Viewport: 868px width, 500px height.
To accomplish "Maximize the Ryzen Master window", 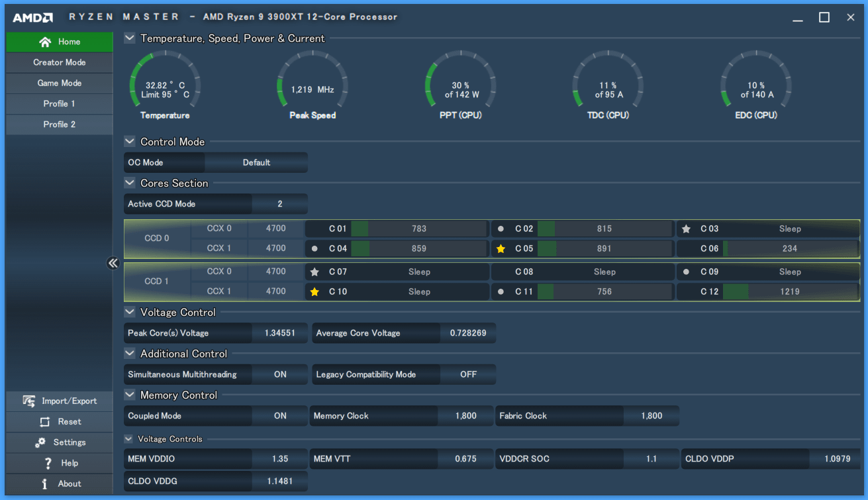I will (824, 17).
